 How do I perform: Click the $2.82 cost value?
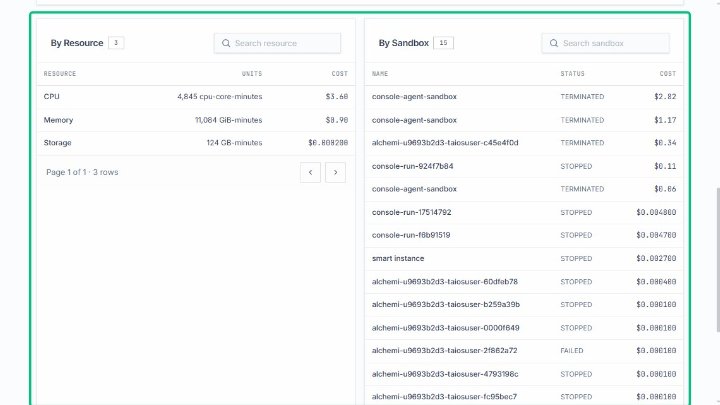click(665, 96)
